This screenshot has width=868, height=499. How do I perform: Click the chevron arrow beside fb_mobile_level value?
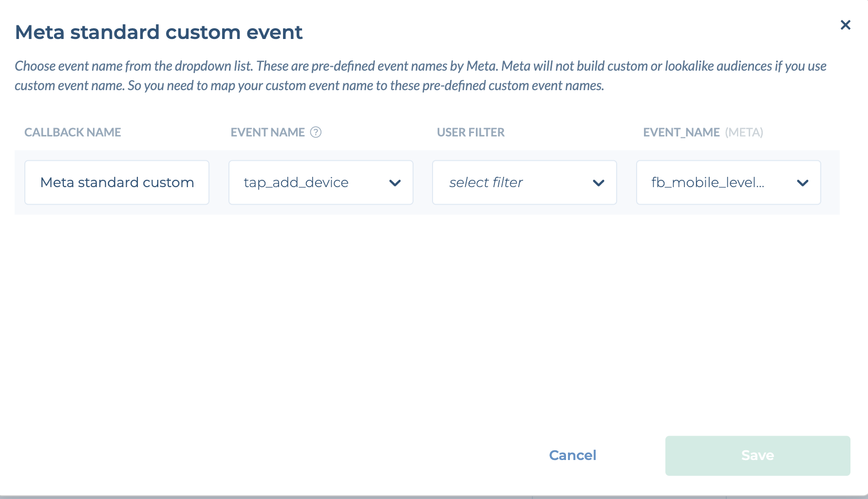point(803,183)
